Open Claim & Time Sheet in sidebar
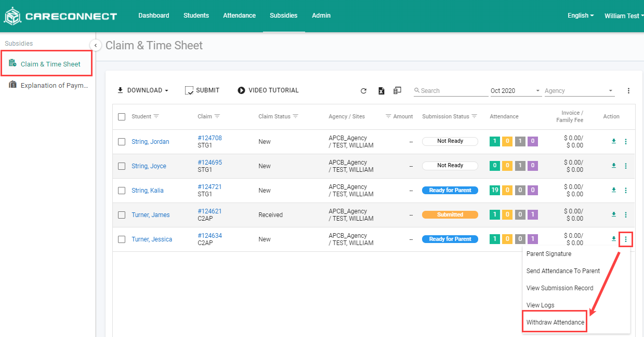644x337 pixels. (x=47, y=64)
